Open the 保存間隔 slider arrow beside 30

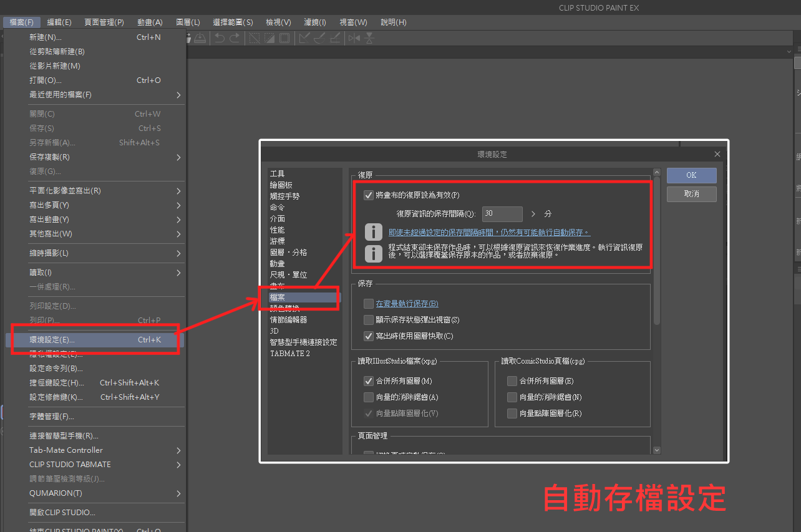click(x=533, y=214)
